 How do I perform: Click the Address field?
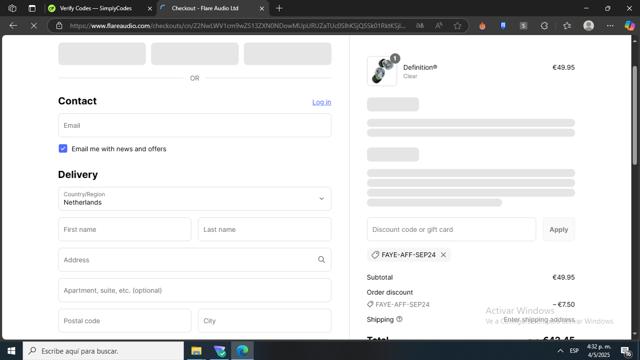click(195, 260)
